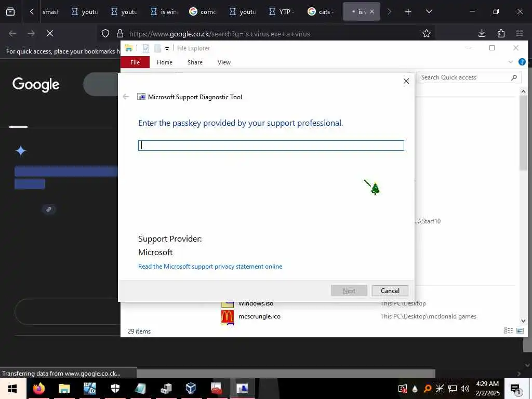
Task: Read the Microsoft support privacy statement online
Action: point(210,267)
